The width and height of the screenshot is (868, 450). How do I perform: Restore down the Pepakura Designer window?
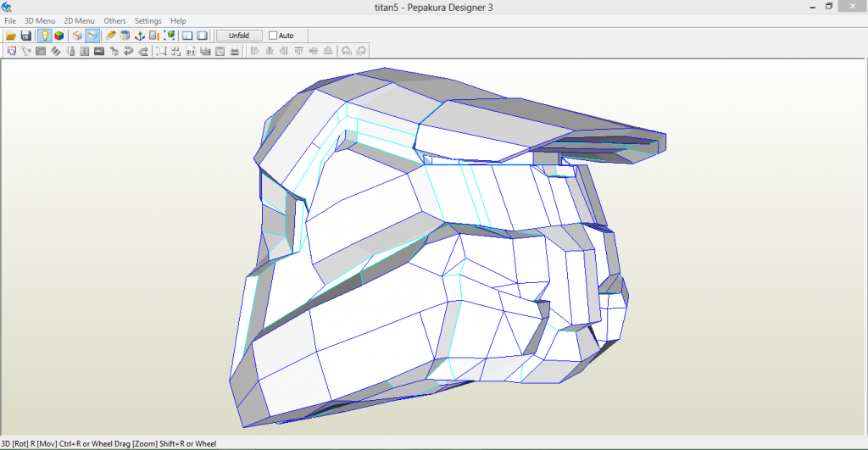(829, 7)
